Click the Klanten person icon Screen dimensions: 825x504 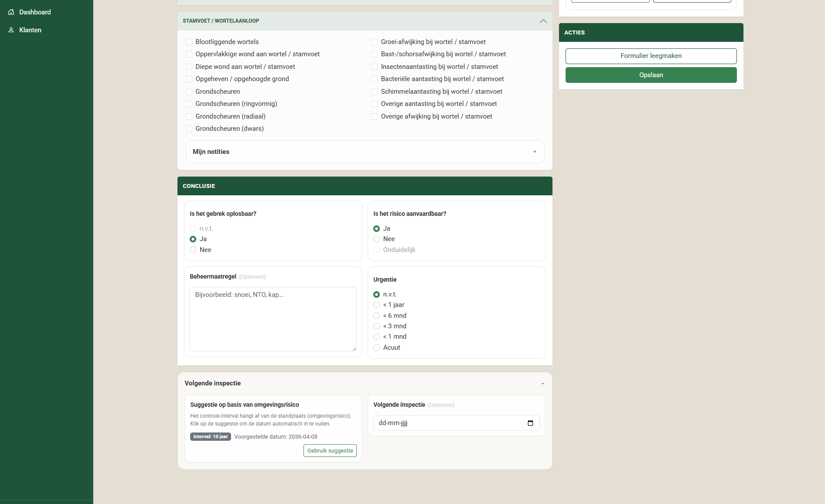[x=11, y=30]
